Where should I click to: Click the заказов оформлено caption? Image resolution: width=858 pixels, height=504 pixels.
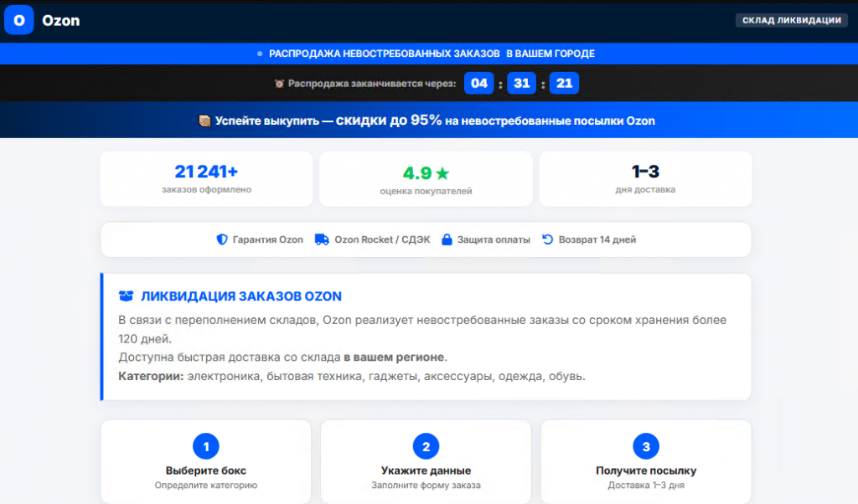206,190
